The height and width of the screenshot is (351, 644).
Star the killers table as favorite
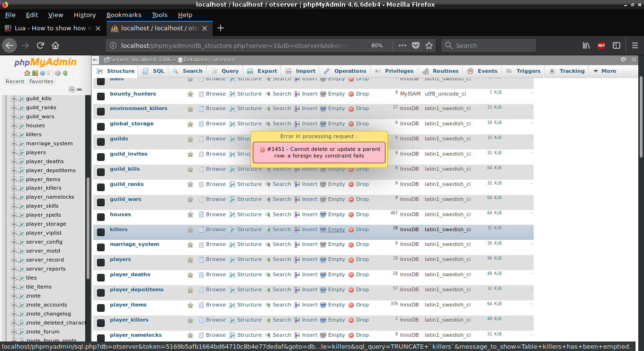click(x=190, y=229)
